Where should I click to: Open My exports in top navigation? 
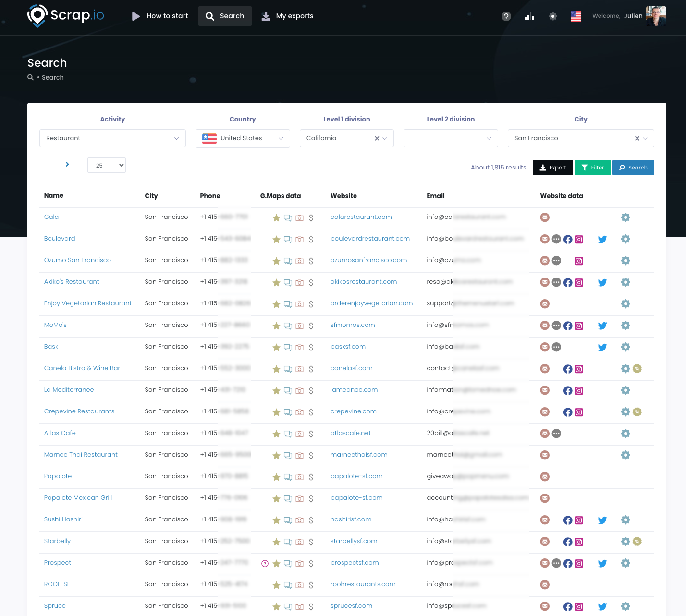(287, 16)
